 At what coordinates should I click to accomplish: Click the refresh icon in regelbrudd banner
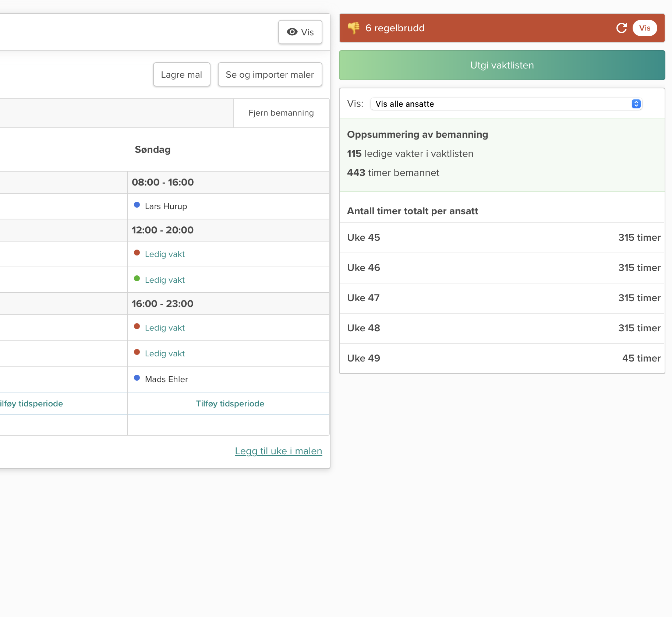621,28
